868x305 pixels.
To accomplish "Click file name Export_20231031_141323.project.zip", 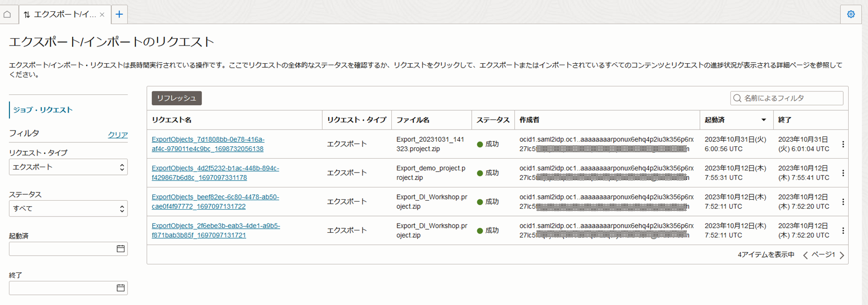I will tap(430, 144).
